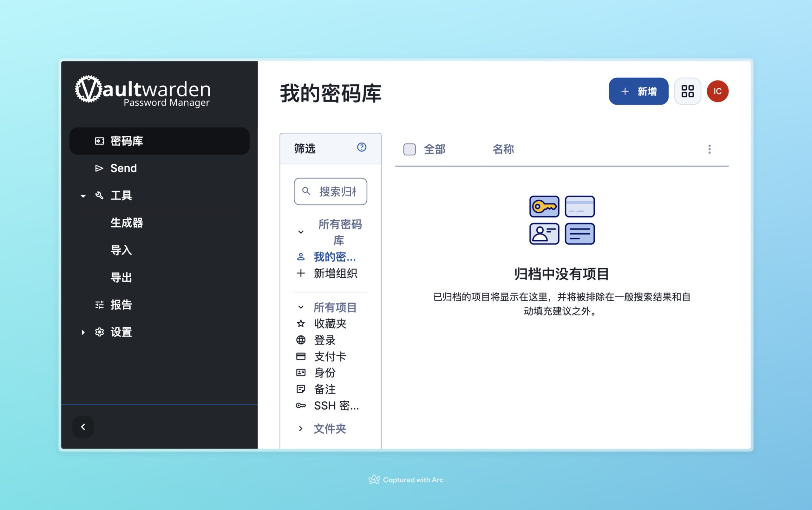
Task: Filter by 支付卡 items
Action: 330,356
